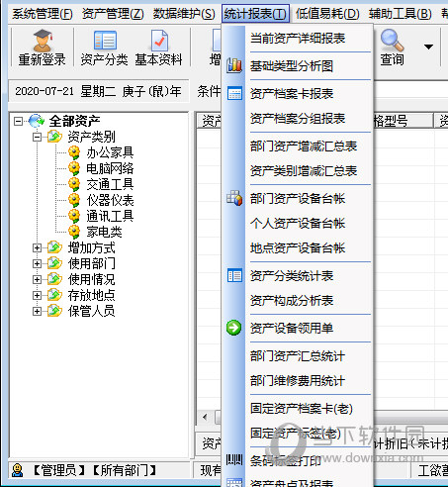Open the 辅助工具(B) menu
The width and height of the screenshot is (448, 487).
tap(400, 14)
